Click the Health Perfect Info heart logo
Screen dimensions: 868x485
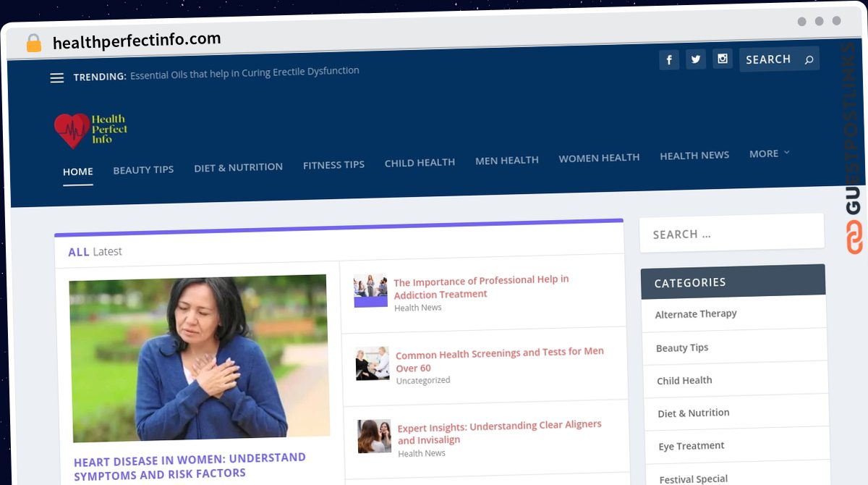pos(72,131)
